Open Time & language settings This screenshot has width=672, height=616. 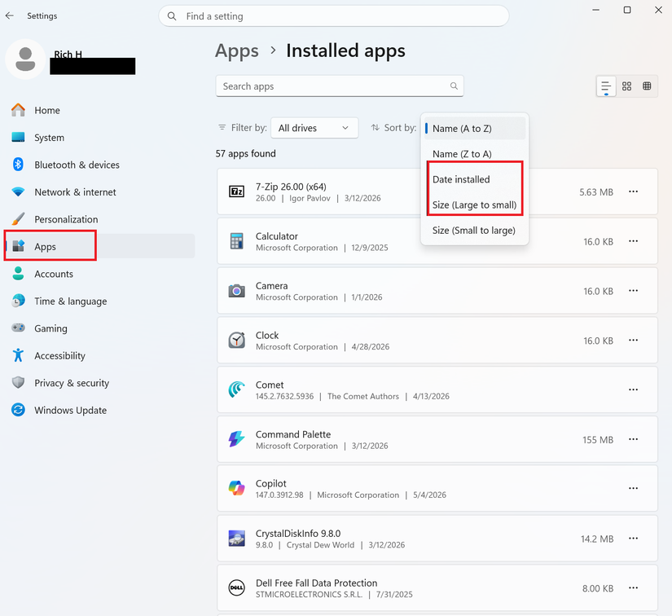click(x=99, y=301)
